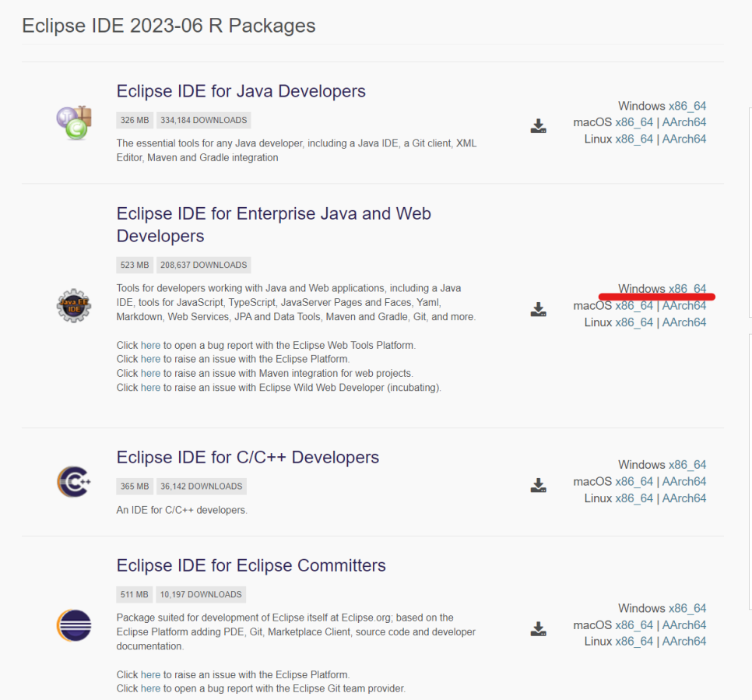
Task: Download Linux AArch64 for Enterprise Java and Web Developers
Action: point(684,322)
